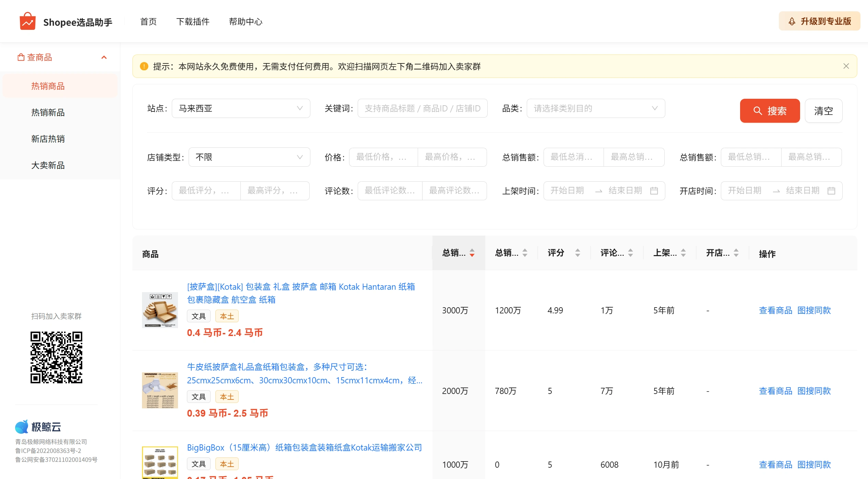Click the warning icon in the notice banner
Image resolution: width=868 pixels, height=479 pixels.
click(x=144, y=66)
